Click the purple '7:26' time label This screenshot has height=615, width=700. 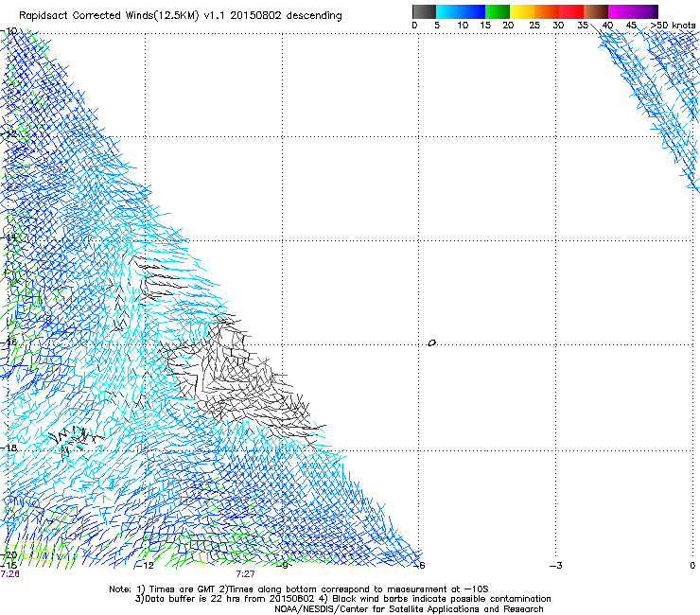pyautogui.click(x=9, y=574)
